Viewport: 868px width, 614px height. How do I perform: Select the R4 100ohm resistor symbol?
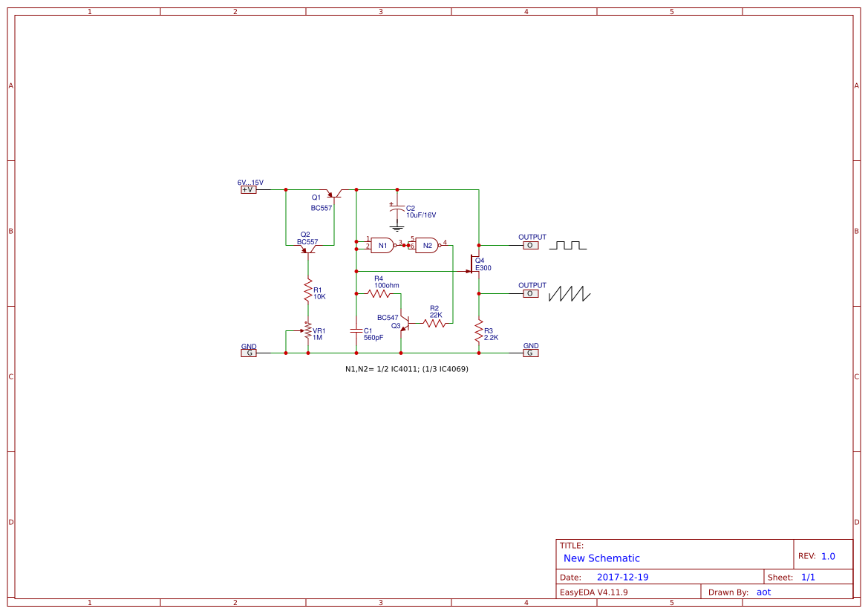379,295
